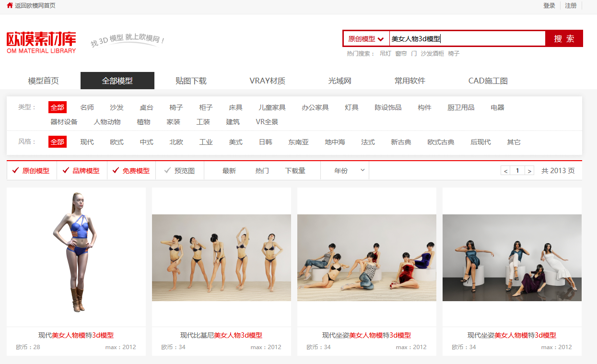Click hot search term 椅子
Screen dimensions: 597x364
(454, 54)
